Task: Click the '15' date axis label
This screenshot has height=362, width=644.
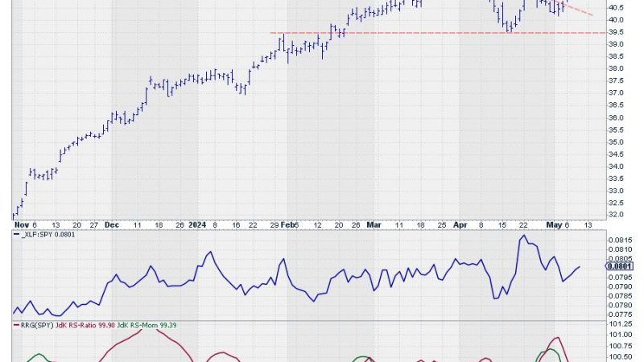Action: [502, 225]
